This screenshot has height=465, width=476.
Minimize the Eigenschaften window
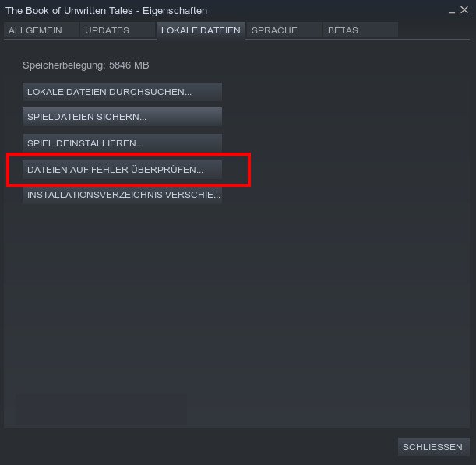coord(451,12)
